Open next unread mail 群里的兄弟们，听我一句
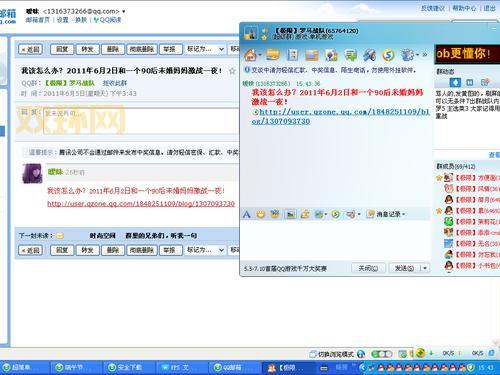This screenshot has width=500, height=375. 161,236
